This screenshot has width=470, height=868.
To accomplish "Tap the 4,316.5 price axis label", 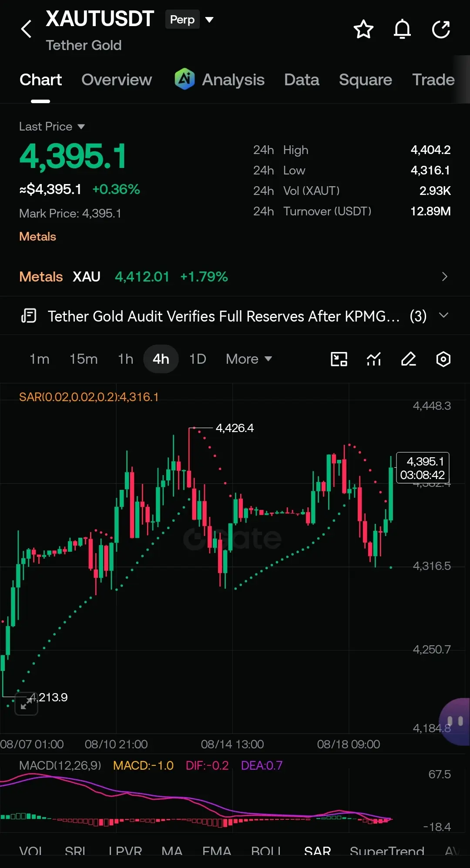I will click(432, 566).
